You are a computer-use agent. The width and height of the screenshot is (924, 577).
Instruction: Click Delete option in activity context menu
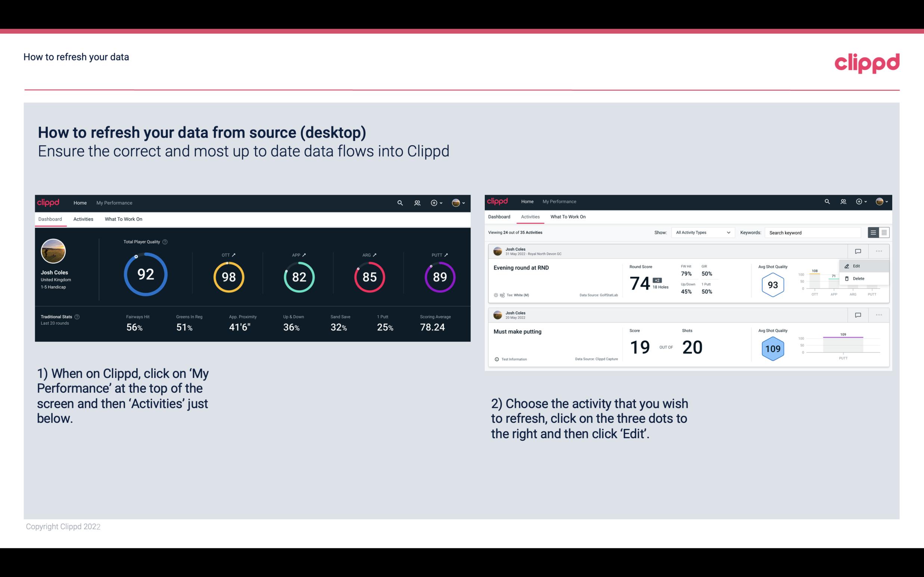point(859,278)
